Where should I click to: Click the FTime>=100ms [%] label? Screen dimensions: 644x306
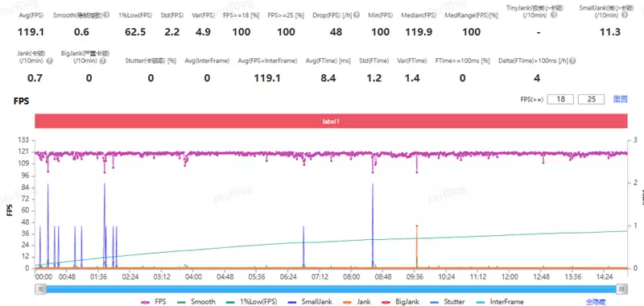click(x=462, y=60)
